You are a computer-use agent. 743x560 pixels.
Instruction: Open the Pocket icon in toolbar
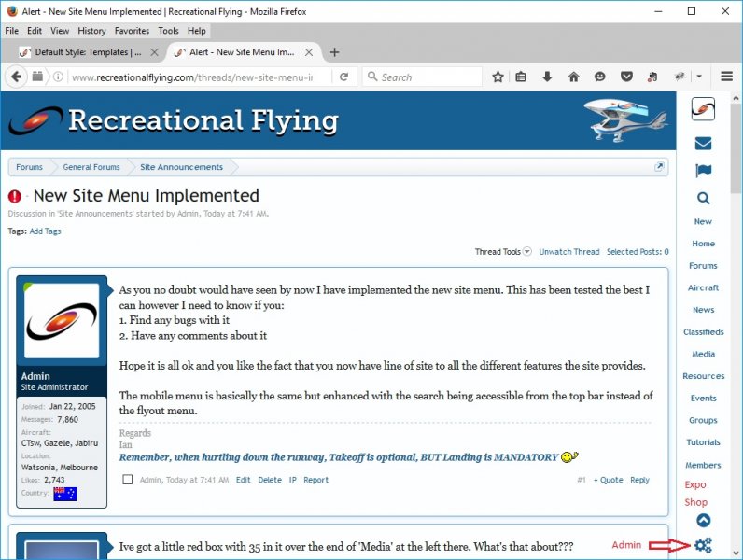click(626, 77)
